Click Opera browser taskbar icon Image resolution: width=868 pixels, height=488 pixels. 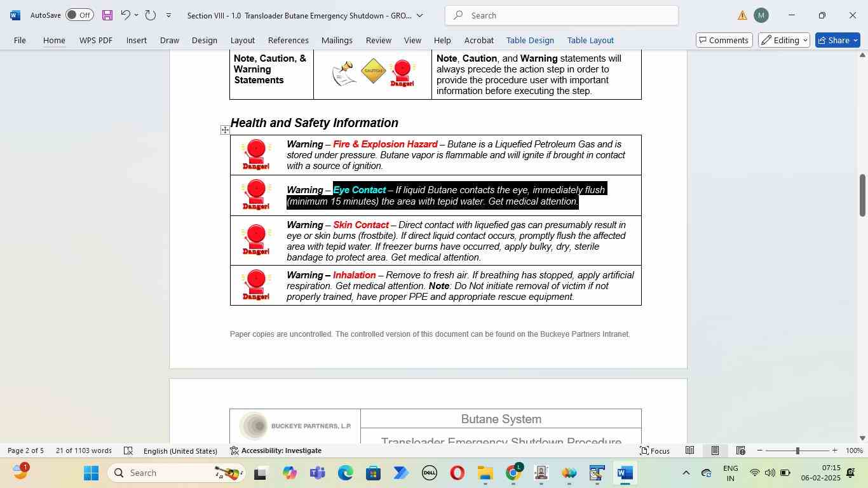point(457,473)
